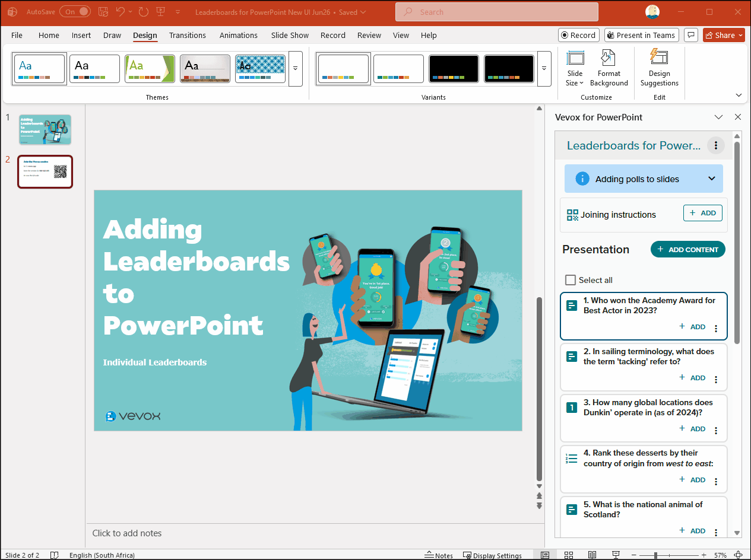
Task: Open the File menu
Action: 17,35
